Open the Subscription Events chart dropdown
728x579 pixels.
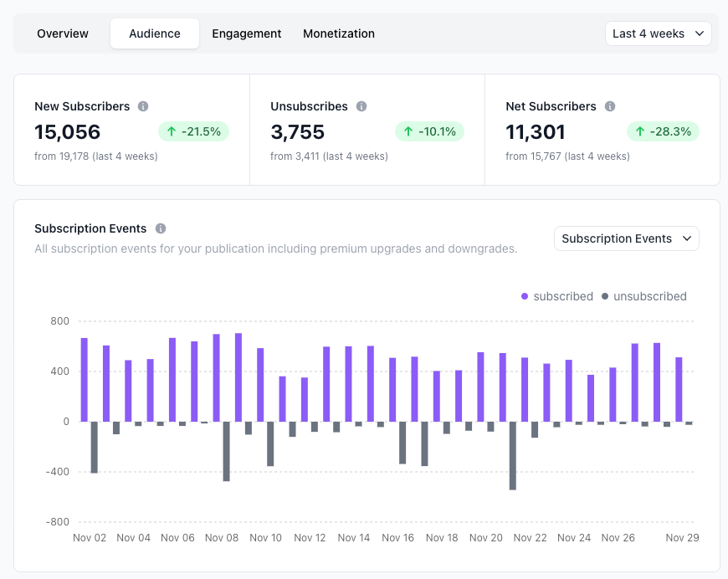point(626,238)
